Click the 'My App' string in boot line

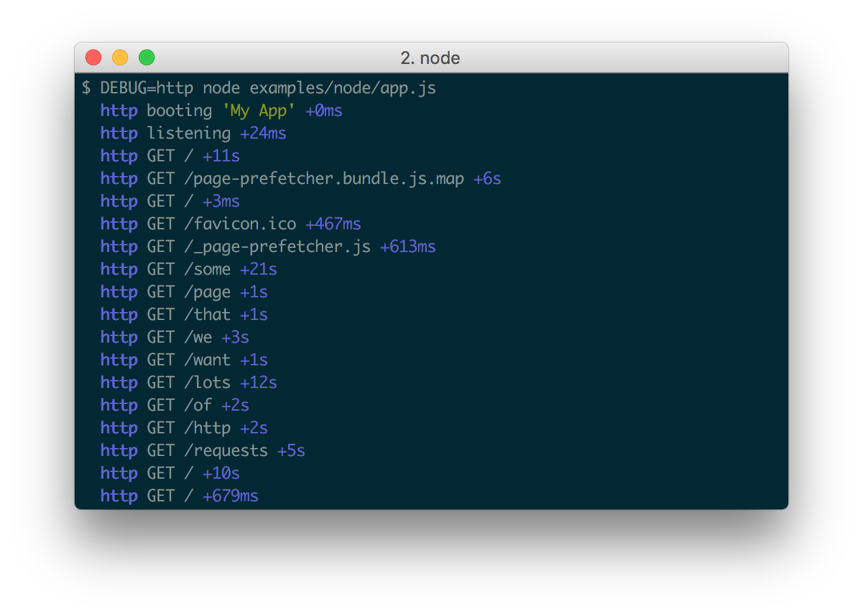(x=259, y=111)
